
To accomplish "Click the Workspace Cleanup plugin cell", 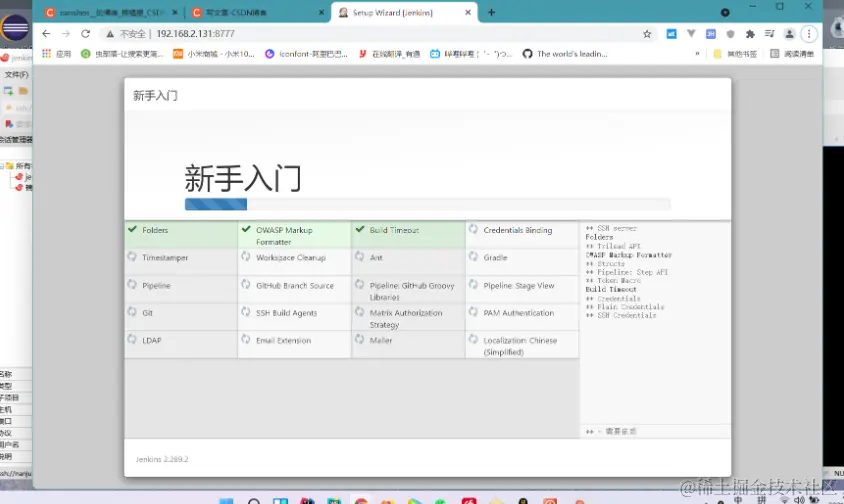I will 294,262.
